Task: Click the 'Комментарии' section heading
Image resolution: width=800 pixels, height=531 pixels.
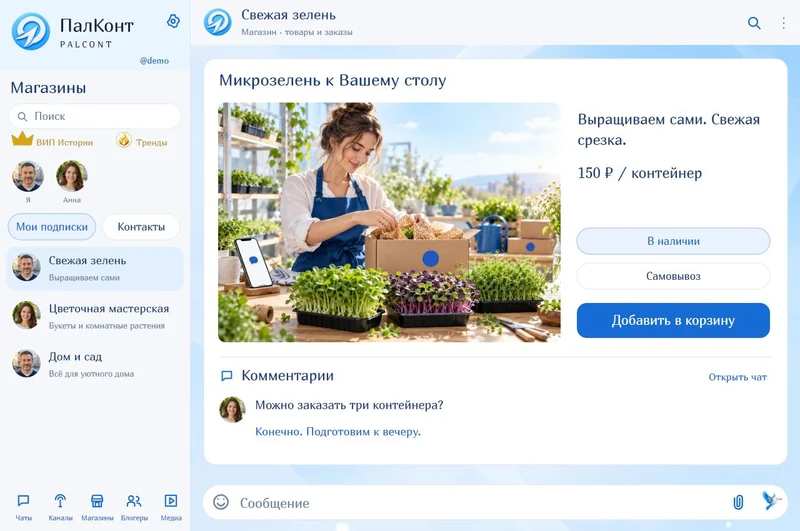Action: 287,375
